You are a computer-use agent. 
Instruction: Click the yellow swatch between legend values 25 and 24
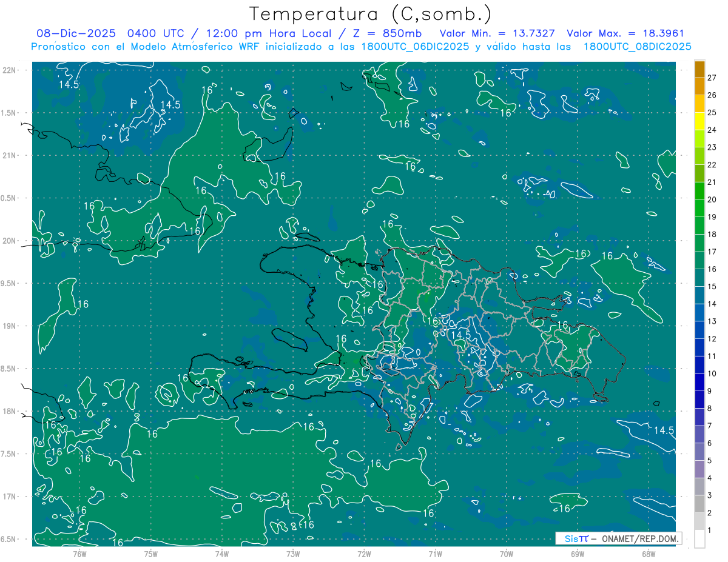tap(699, 121)
